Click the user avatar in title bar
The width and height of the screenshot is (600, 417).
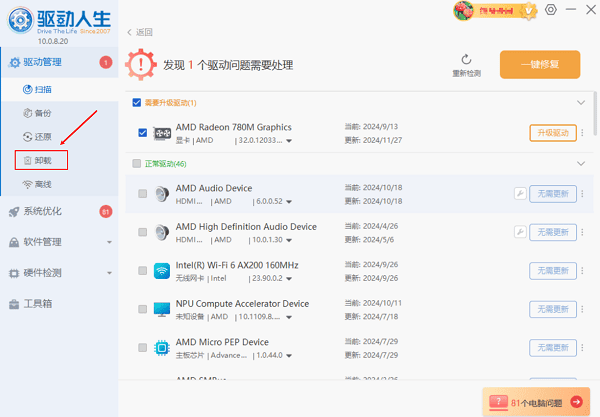(x=463, y=11)
